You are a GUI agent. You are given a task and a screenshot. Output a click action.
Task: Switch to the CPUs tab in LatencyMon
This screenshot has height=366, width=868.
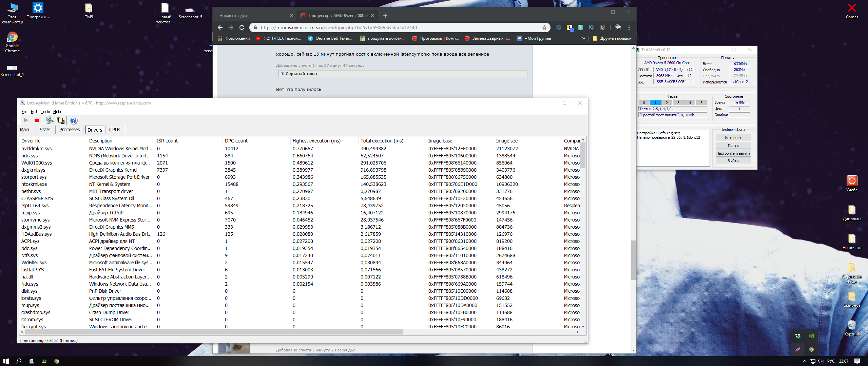115,130
